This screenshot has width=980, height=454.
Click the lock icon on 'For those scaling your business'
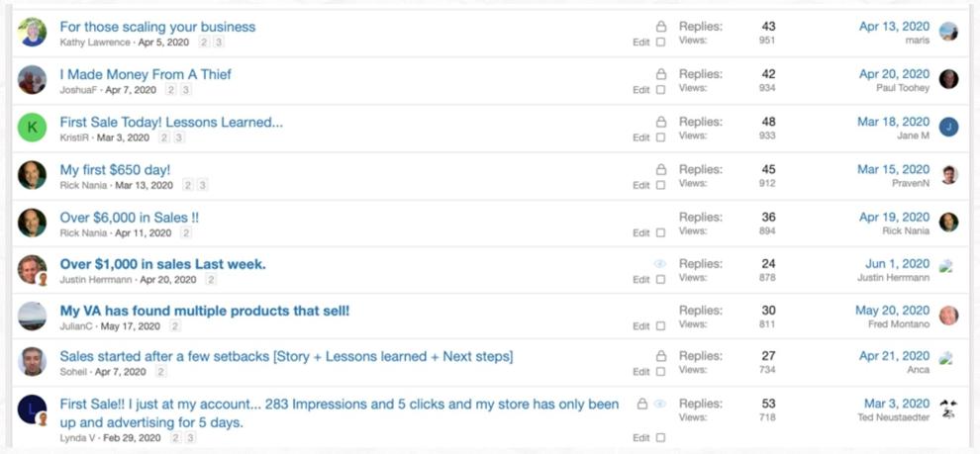pos(660,27)
